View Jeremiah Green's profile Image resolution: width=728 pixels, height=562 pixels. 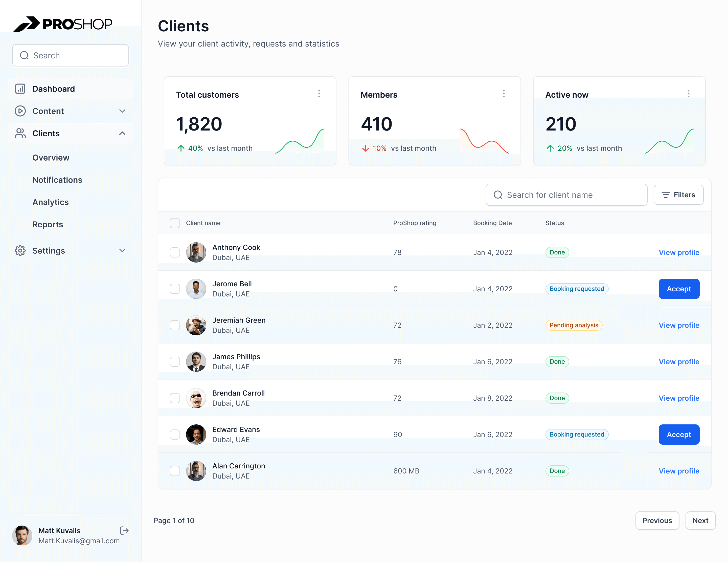point(679,325)
